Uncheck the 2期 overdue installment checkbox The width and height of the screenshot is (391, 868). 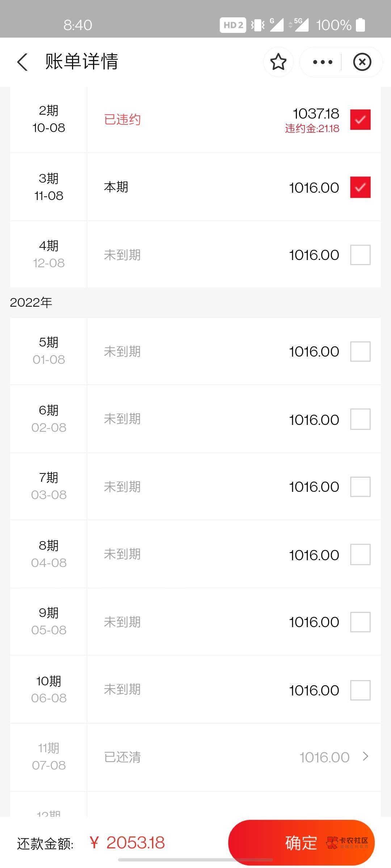click(360, 119)
